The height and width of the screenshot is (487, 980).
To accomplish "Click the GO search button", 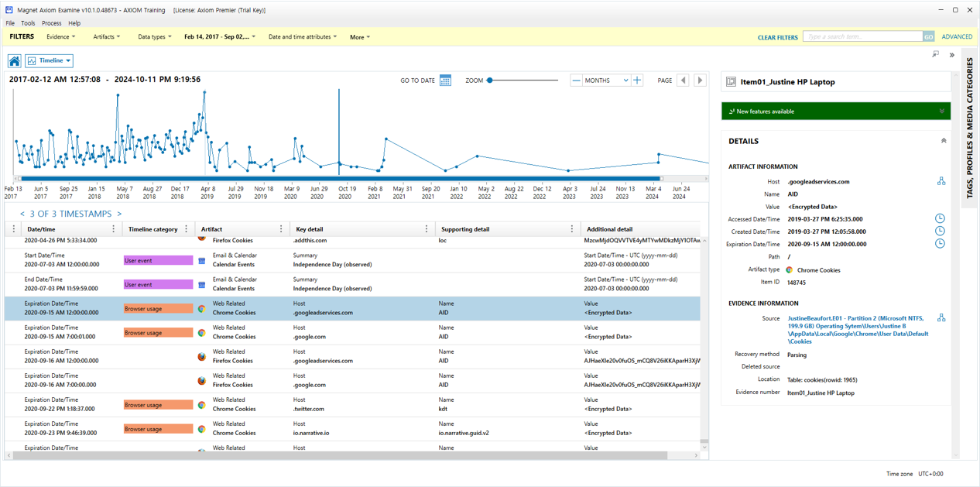I will click(x=928, y=36).
